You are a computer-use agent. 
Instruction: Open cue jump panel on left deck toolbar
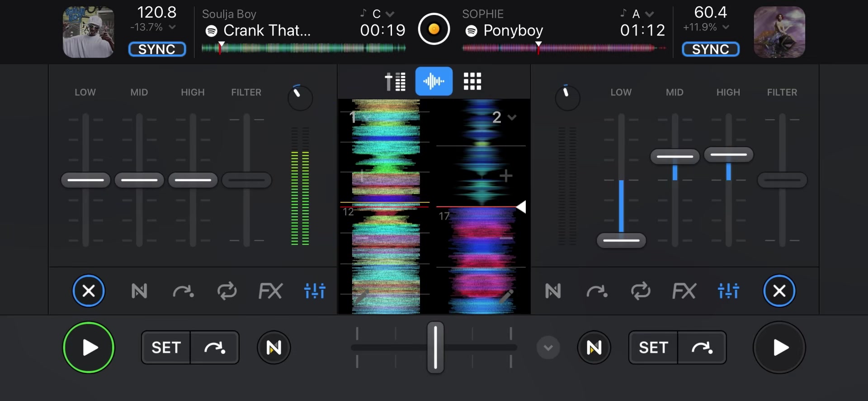[183, 291]
